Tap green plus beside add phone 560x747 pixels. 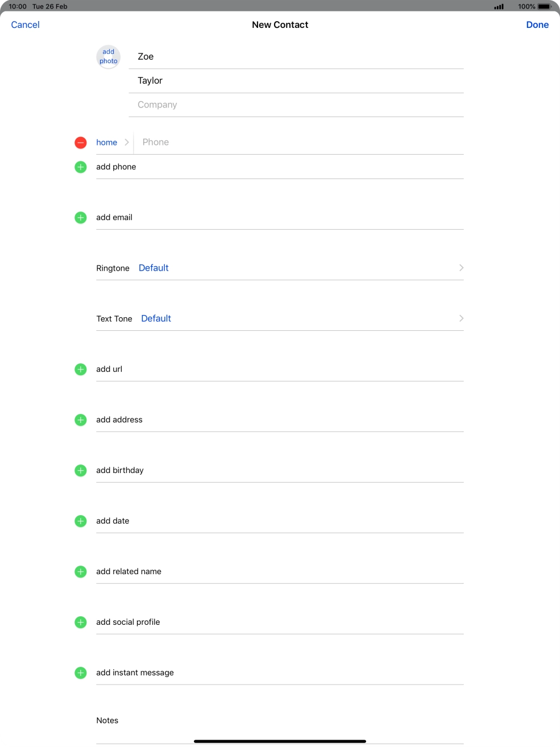coord(81,167)
